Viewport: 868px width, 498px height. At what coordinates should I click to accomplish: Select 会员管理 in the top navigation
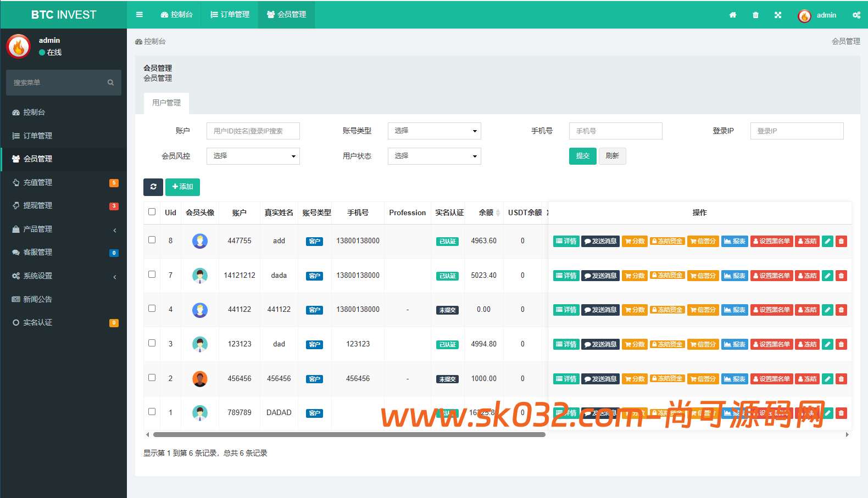coord(286,15)
